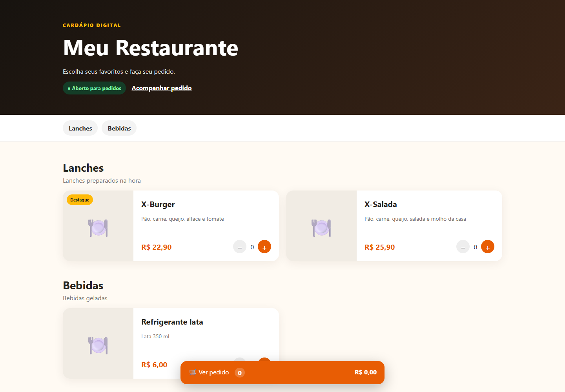Remove one X-Salada with the minus button

point(463,247)
